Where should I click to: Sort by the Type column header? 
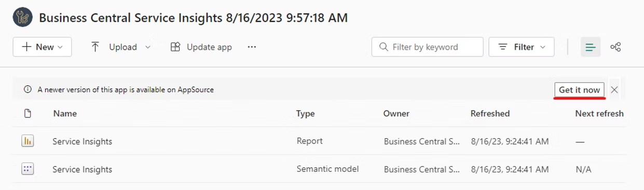click(x=305, y=113)
